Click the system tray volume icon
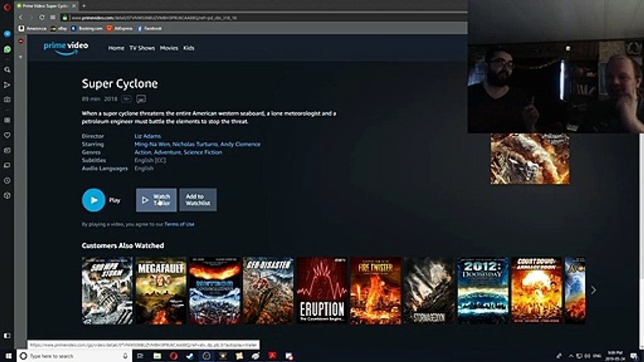Viewport: 644px width, 362px height. tap(587, 356)
